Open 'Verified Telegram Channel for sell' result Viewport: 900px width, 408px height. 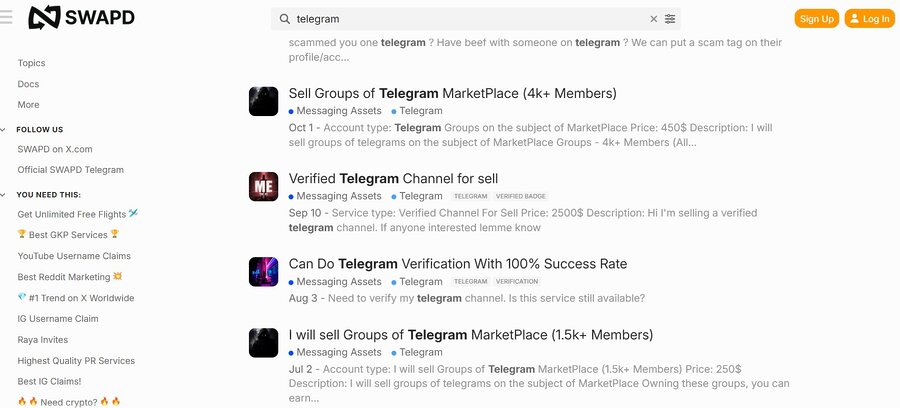pos(393,179)
